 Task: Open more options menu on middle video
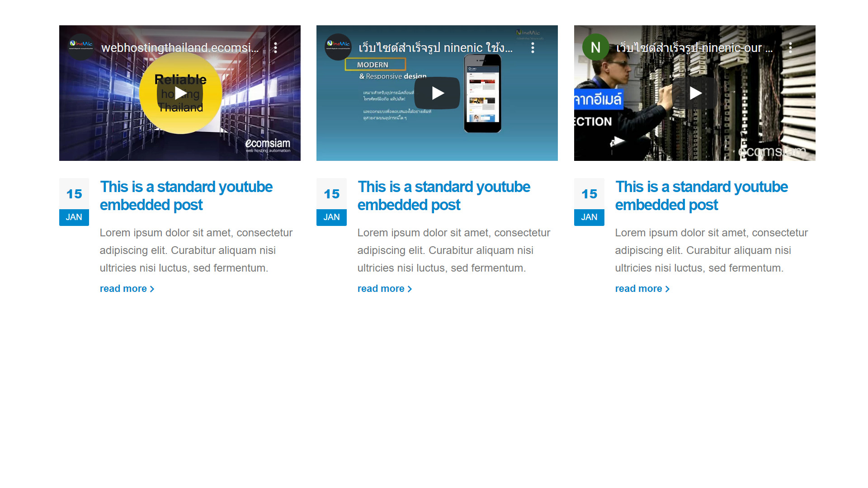(x=533, y=48)
